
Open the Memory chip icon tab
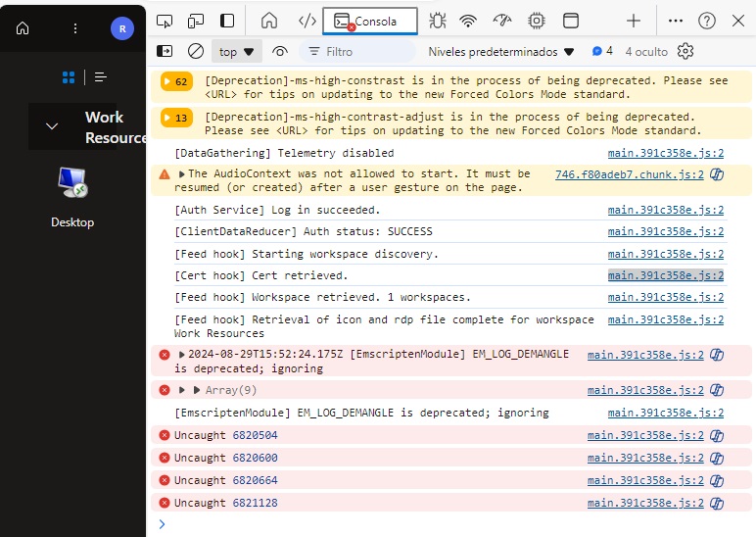pos(536,22)
